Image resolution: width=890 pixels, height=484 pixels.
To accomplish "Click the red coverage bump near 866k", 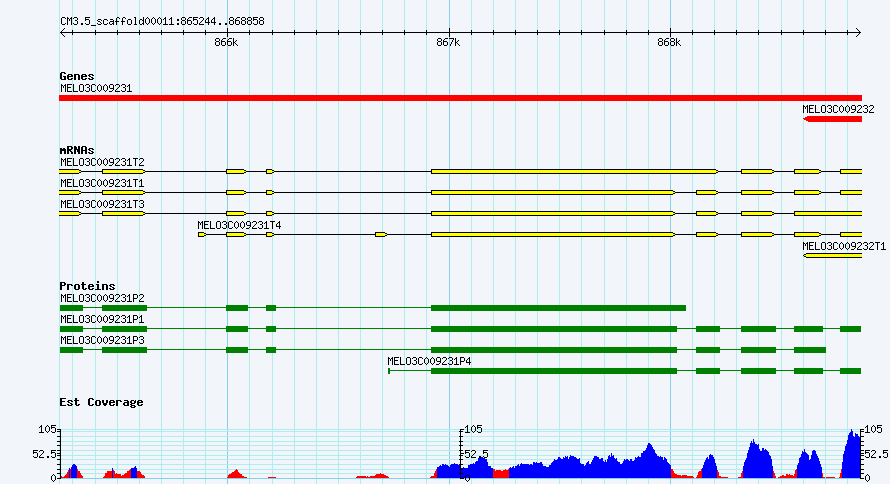I will point(236,474).
